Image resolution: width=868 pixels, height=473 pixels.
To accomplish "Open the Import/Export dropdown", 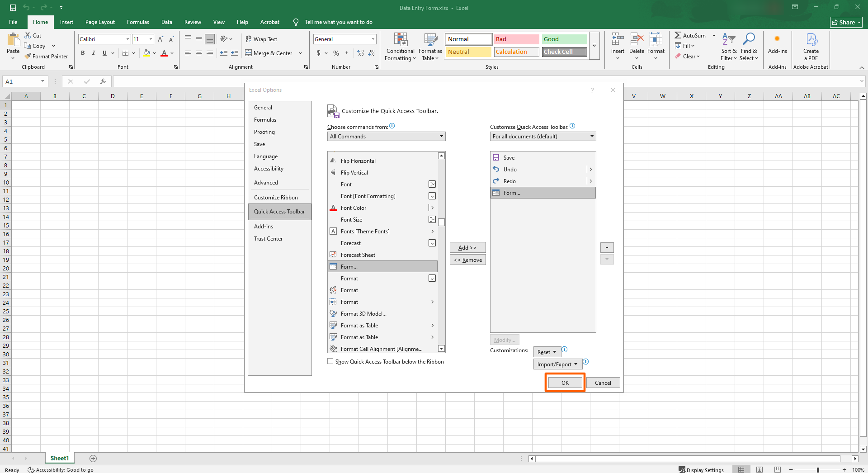I will click(x=557, y=364).
